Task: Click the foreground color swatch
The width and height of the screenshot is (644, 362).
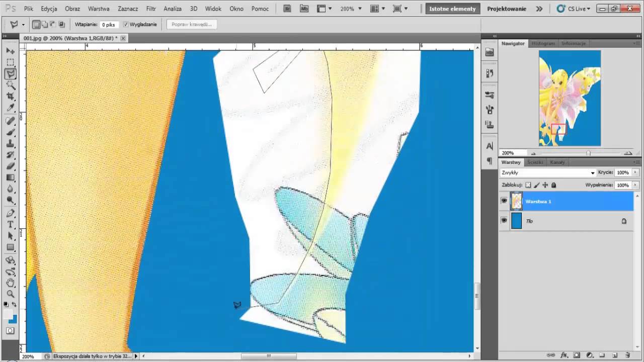Action: pos(8,315)
